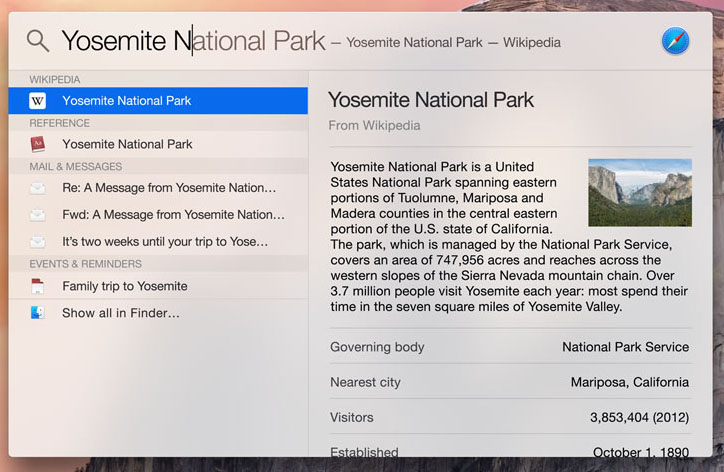Screen dimensions: 724x472
Task: Select Wikipedia result Yosemite National Park
Action: (127, 101)
